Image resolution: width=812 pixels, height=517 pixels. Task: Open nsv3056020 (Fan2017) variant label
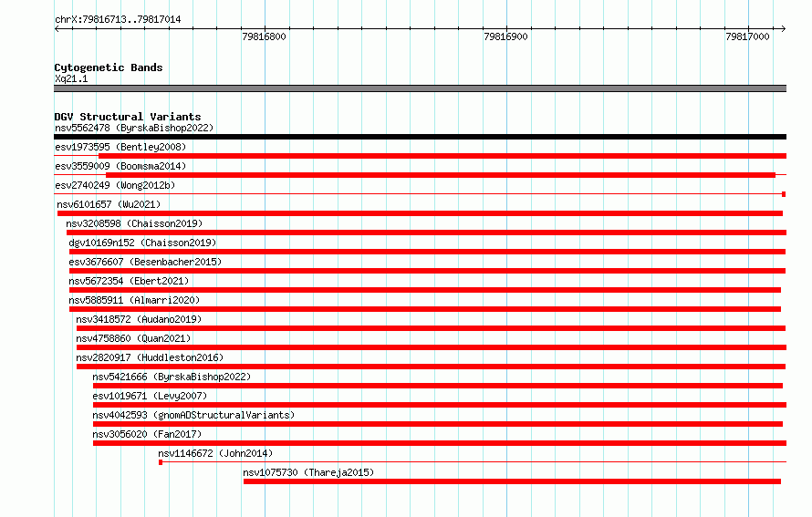click(x=147, y=434)
